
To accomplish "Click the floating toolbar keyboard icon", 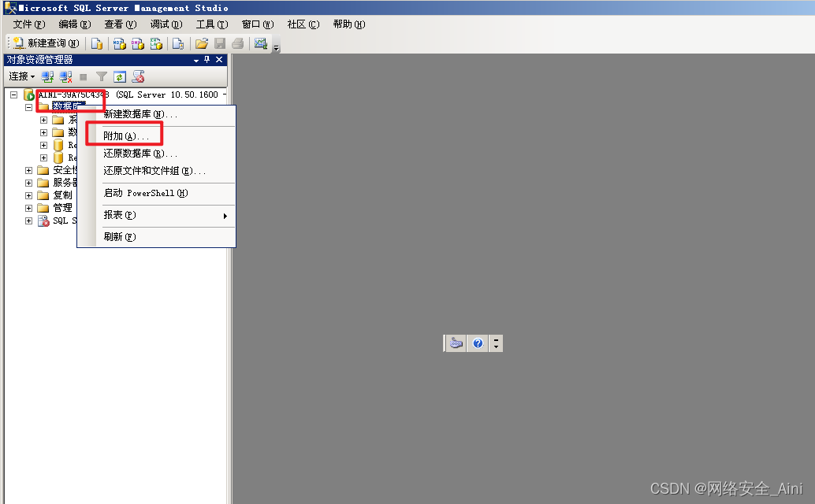I will [456, 343].
